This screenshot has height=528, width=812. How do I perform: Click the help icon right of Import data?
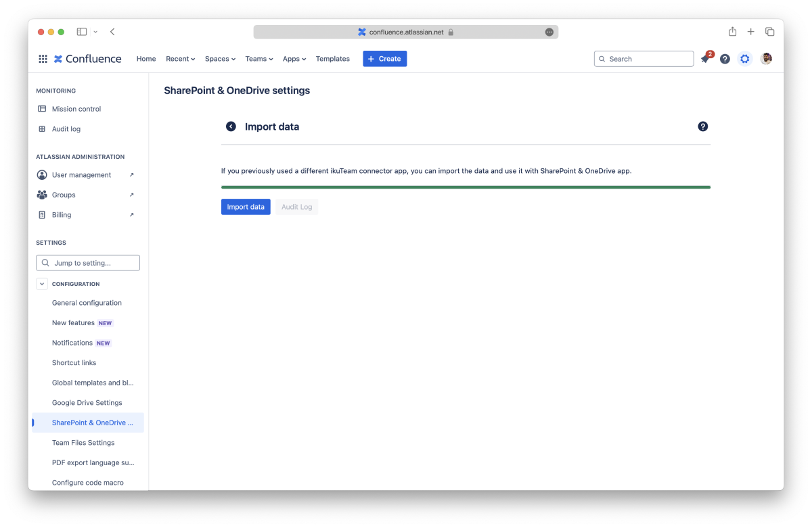(703, 126)
